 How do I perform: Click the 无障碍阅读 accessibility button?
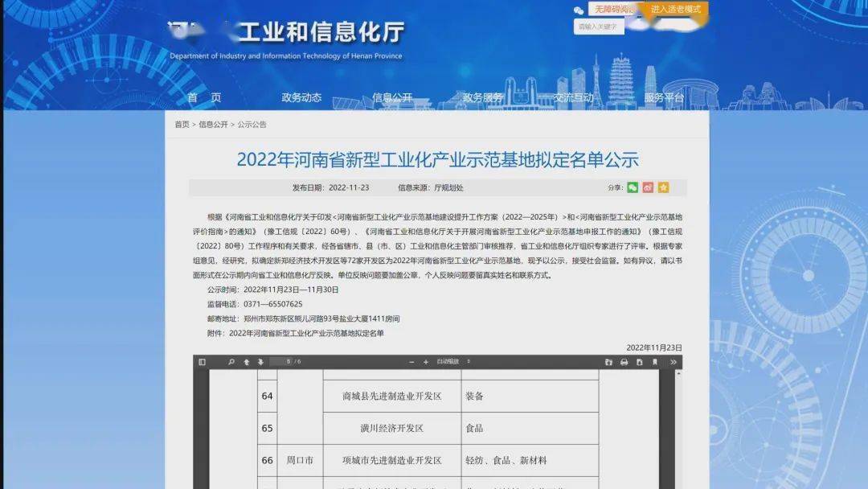click(615, 9)
